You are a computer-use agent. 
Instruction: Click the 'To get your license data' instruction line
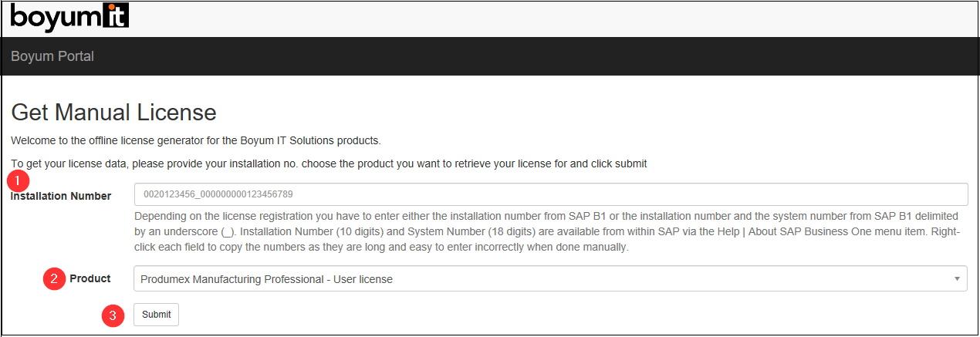point(328,163)
